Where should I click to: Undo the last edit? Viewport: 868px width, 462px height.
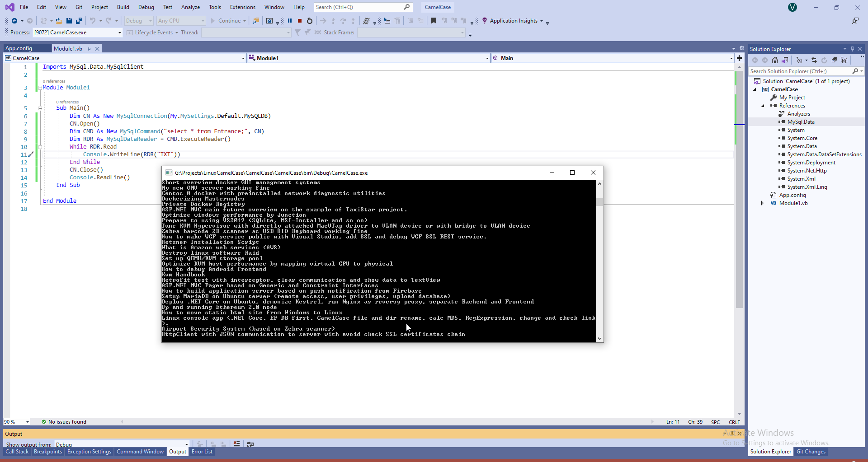(x=93, y=21)
